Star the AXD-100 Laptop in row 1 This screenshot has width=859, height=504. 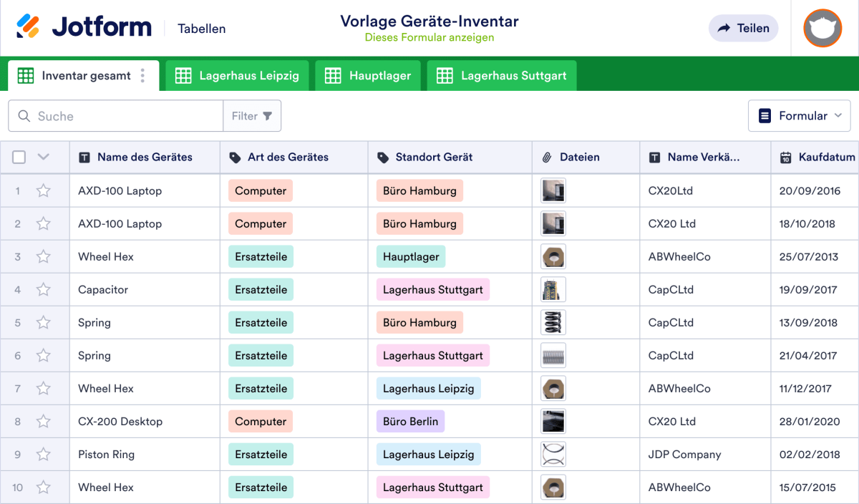pos(43,190)
